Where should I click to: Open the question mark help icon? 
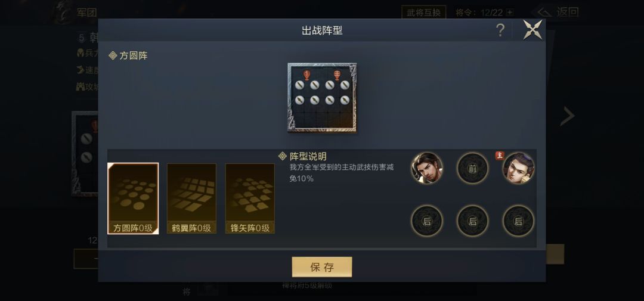pyautogui.click(x=500, y=30)
